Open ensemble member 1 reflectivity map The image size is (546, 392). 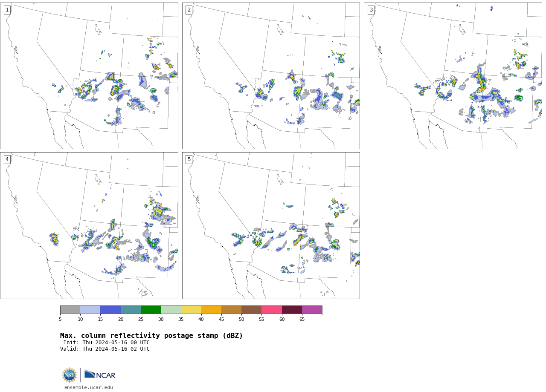click(89, 76)
